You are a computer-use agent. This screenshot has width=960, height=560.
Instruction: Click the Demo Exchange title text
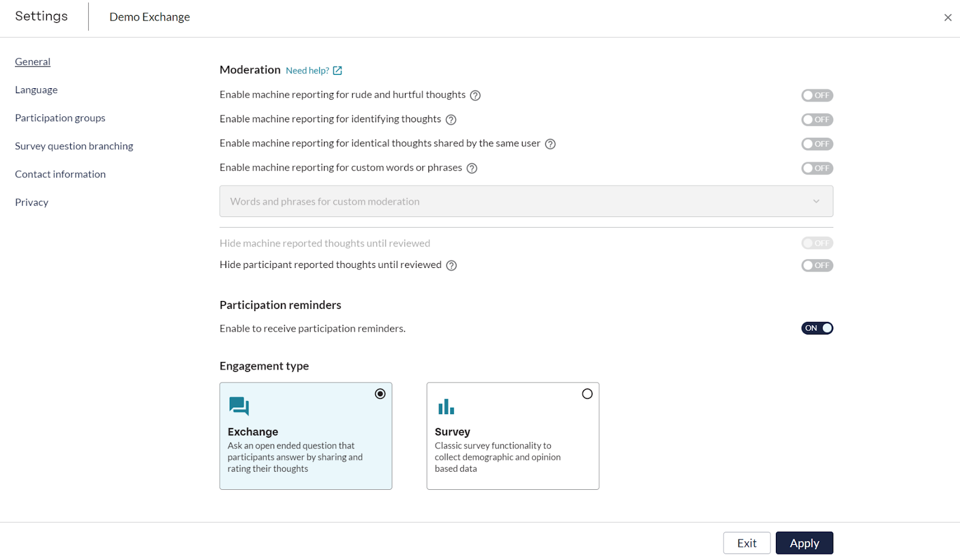pos(149,17)
